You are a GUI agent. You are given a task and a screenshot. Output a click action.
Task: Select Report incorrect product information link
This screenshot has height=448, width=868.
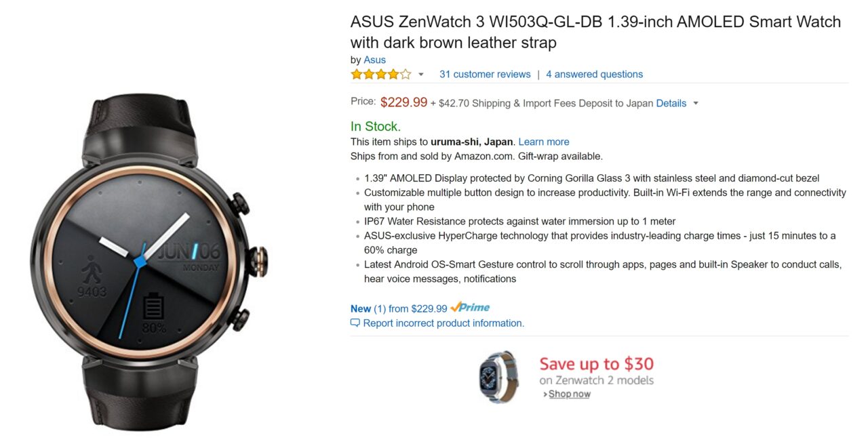pos(443,323)
